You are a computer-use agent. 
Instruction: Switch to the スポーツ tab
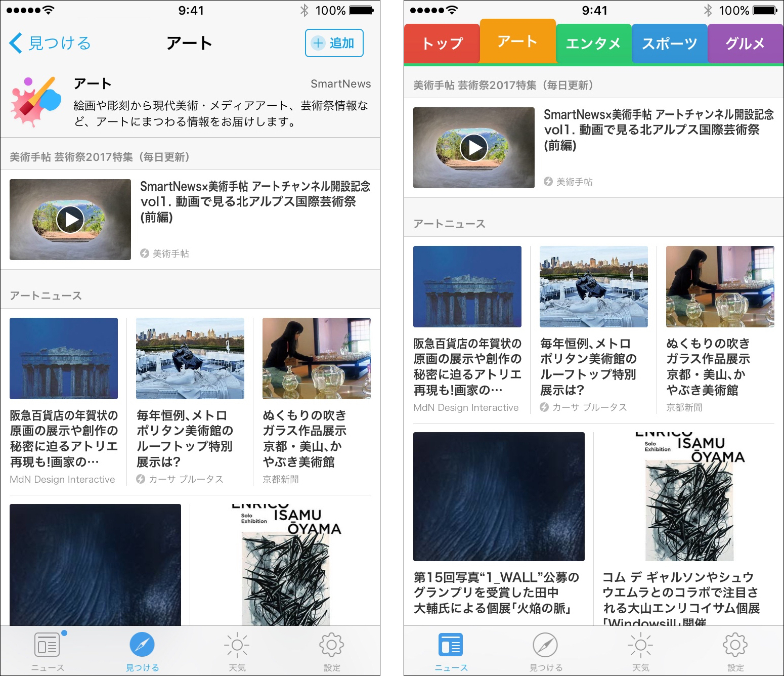(669, 44)
